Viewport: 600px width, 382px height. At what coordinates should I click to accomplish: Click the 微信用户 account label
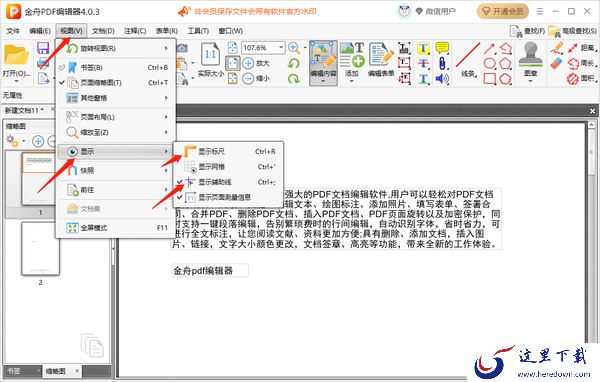440,11
